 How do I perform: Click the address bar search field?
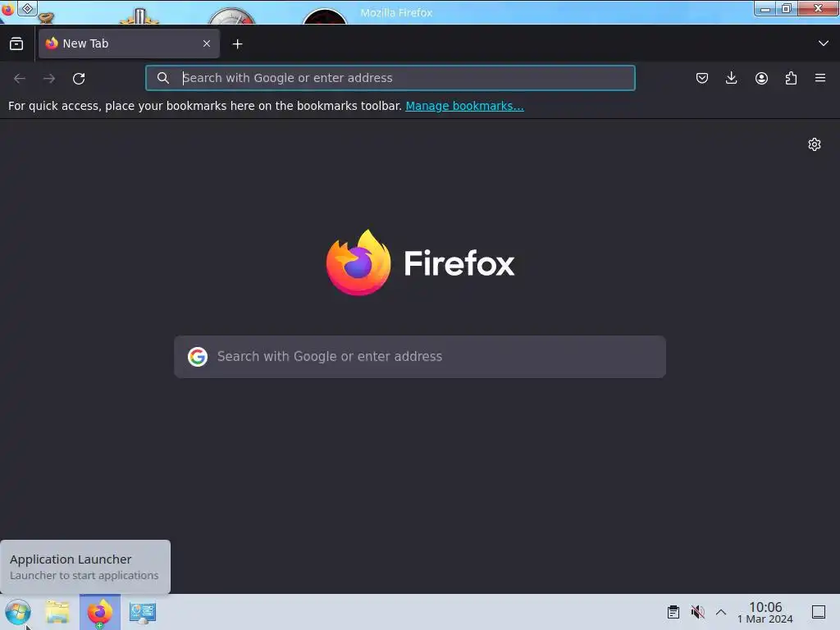pos(390,78)
